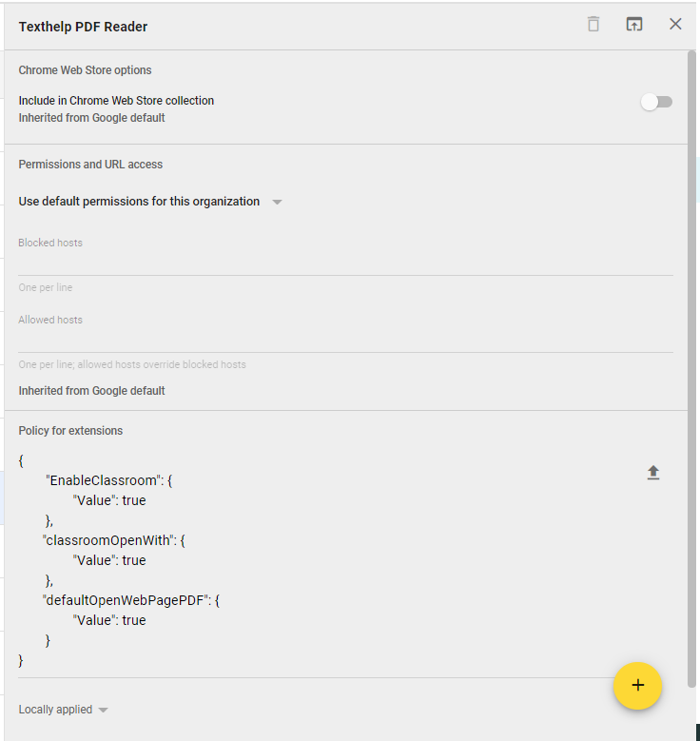
Task: Expand the default permissions dropdown arrow
Action: pyautogui.click(x=278, y=203)
